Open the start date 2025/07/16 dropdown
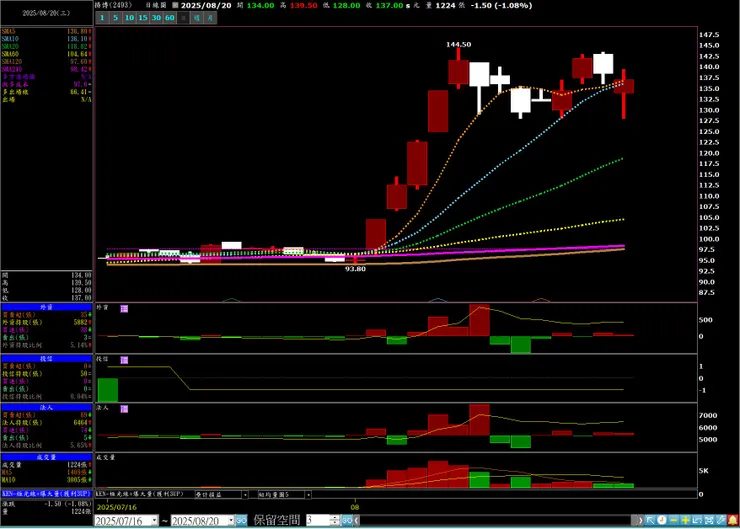The image size is (740, 529). pos(154,521)
